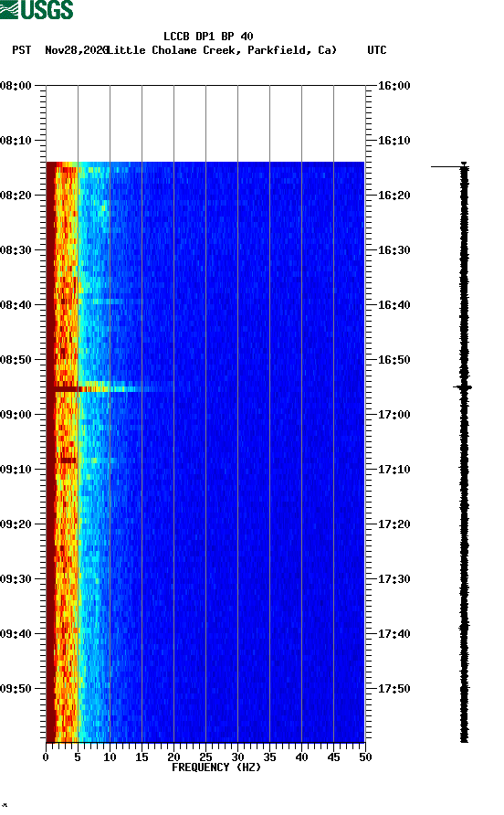Click the '10' frequency axis tick label
This screenshot has width=504, height=815.
(x=110, y=757)
